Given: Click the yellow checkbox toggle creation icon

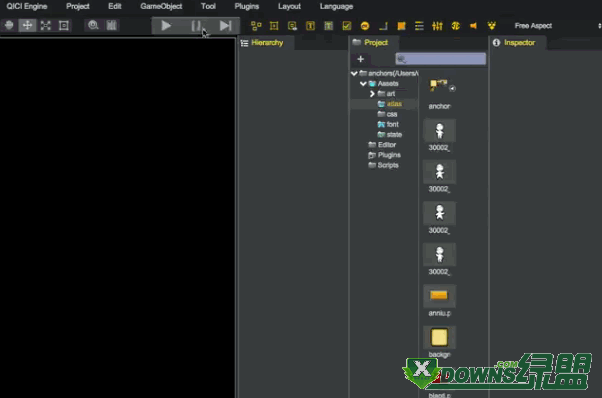Looking at the screenshot, I should [347, 26].
